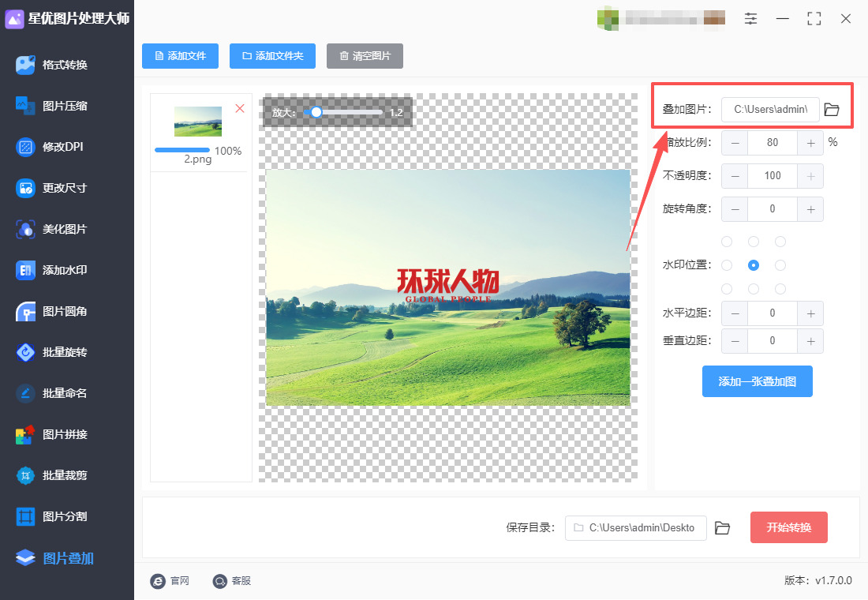Click the 保存目录 path input field
Viewport: 868px width, 600px height.
(635, 528)
